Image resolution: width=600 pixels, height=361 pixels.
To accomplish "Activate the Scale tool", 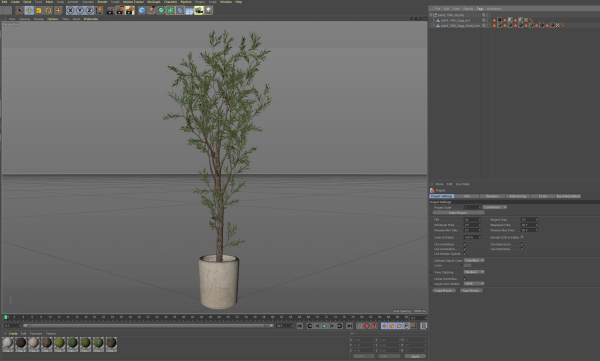I will [39, 10].
